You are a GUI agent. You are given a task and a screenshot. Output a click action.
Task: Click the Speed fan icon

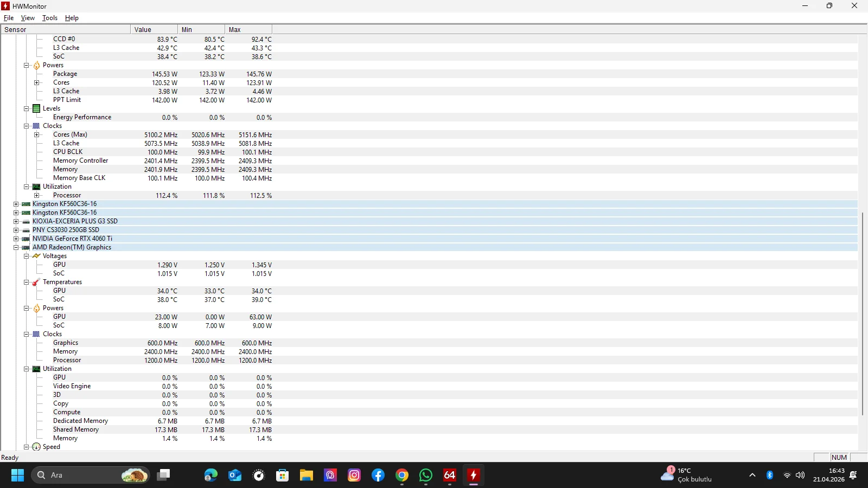point(36,447)
